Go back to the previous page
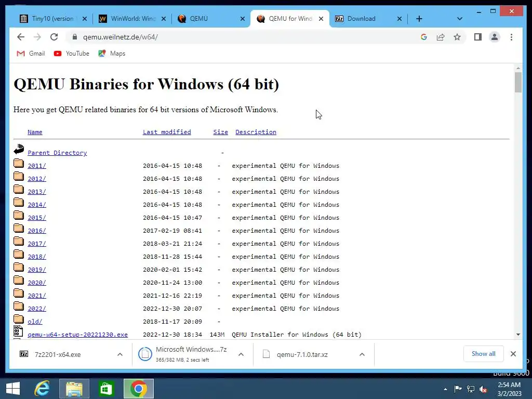The height and width of the screenshot is (399, 532). (x=21, y=37)
